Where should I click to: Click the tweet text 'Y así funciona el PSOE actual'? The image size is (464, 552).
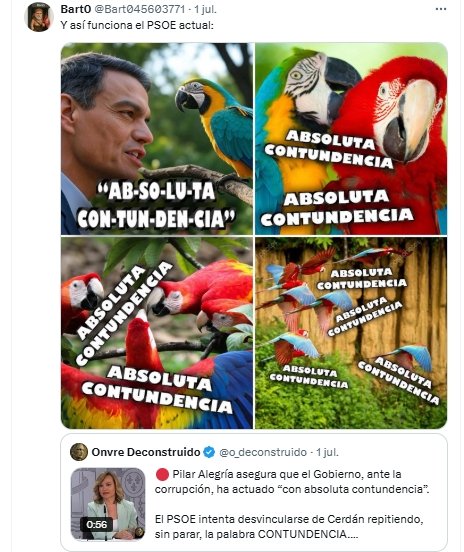[x=137, y=25]
